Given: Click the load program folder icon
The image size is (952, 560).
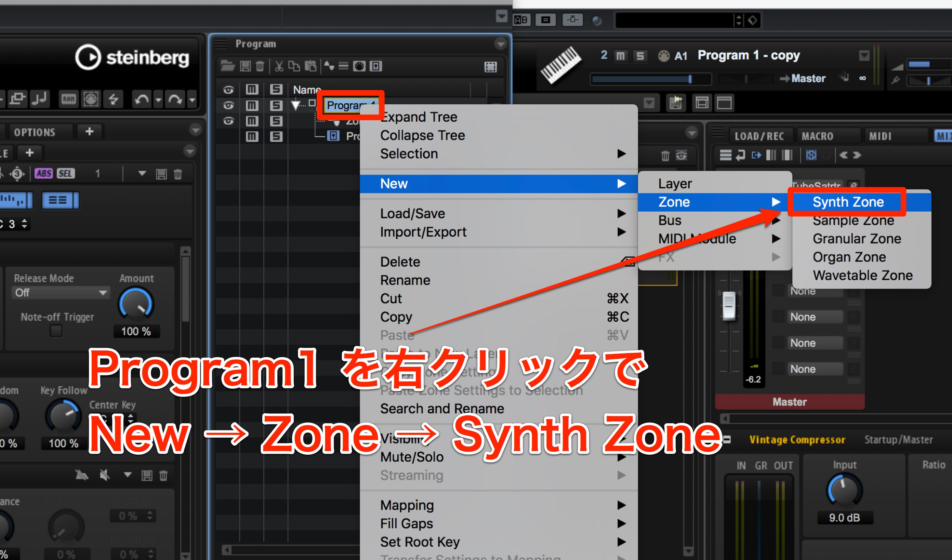Looking at the screenshot, I should [x=228, y=66].
